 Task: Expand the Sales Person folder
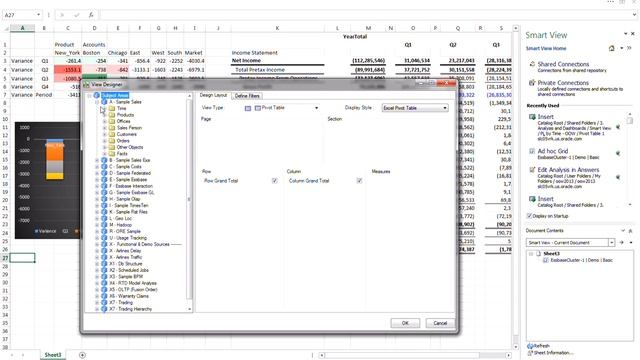(104, 128)
